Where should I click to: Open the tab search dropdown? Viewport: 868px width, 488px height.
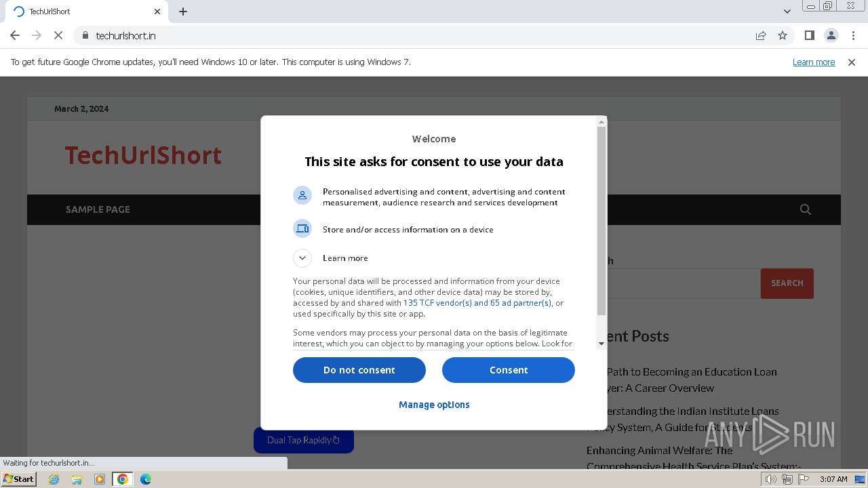(x=787, y=12)
